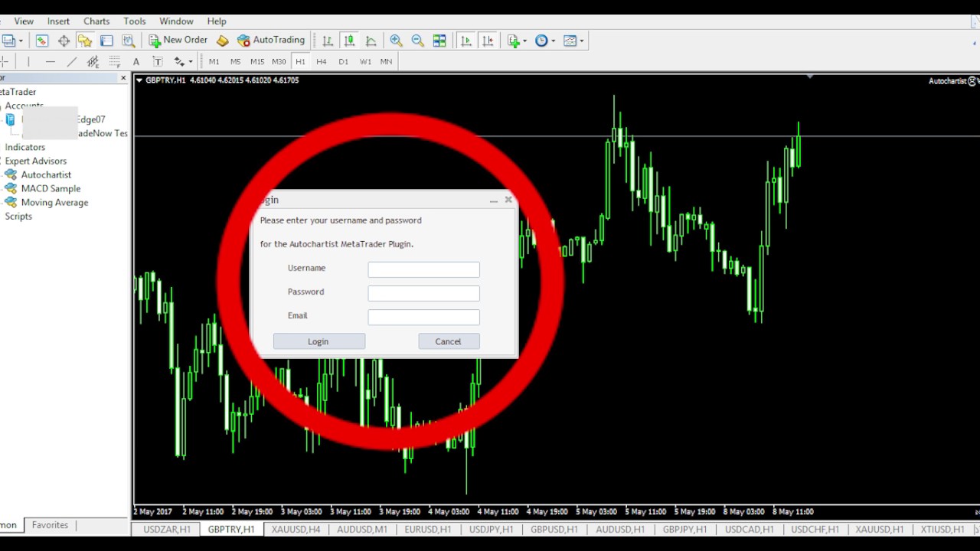Open the Help menu

coord(217,21)
